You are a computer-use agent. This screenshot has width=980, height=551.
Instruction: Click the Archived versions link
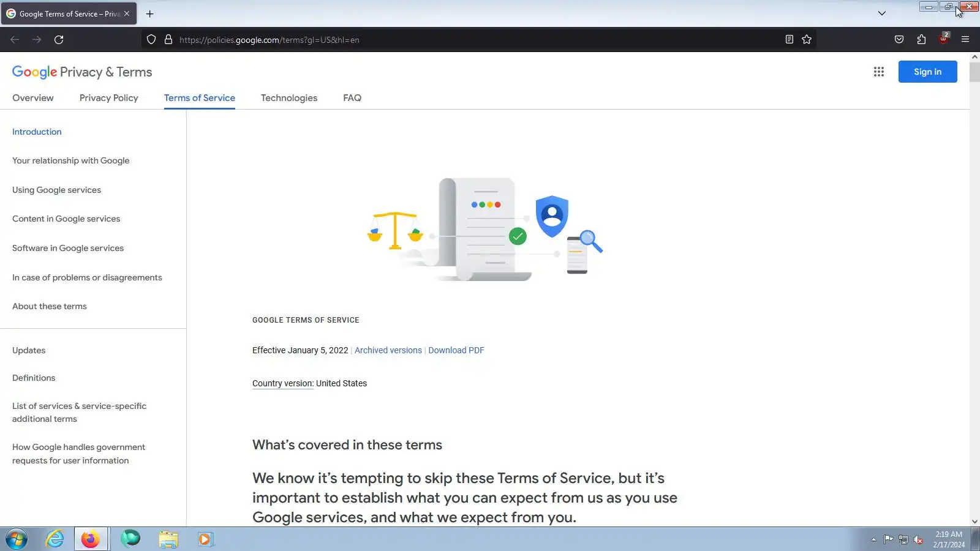click(x=388, y=350)
